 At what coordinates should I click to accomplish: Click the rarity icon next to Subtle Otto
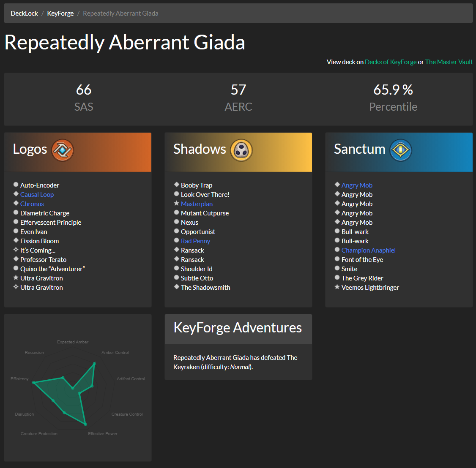[176, 278]
